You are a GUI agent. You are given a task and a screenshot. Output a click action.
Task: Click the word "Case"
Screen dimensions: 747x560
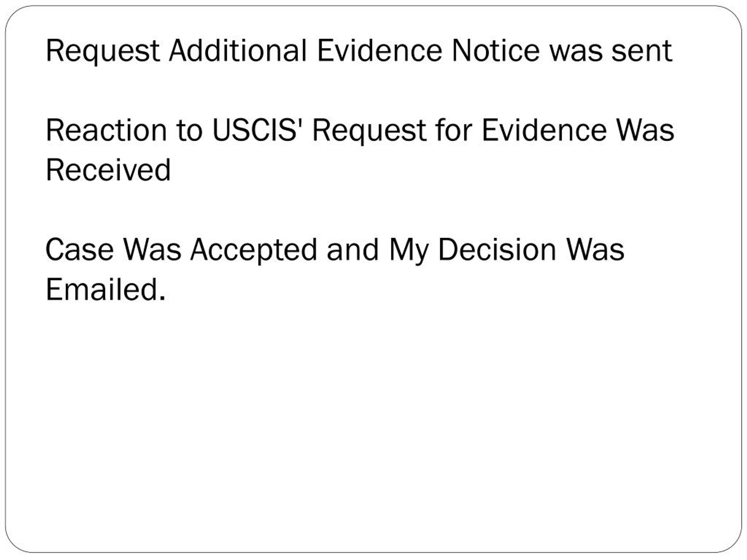coord(79,250)
